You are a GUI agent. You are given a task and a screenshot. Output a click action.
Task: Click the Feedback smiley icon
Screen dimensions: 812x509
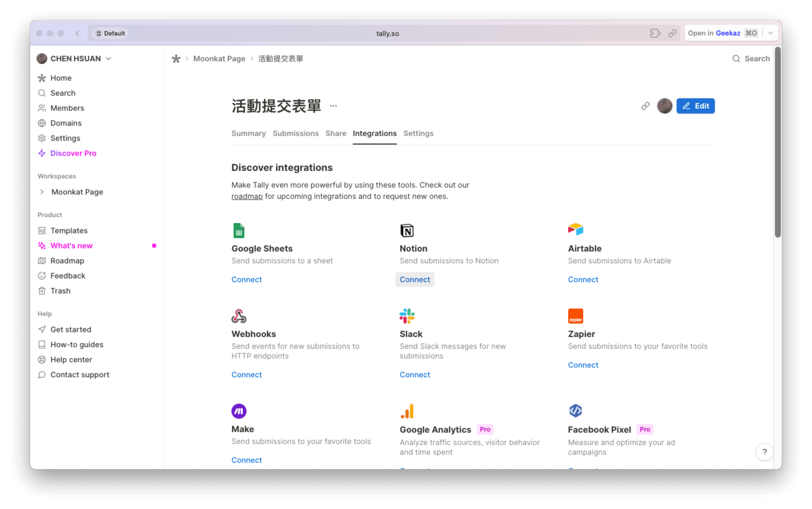[x=42, y=276]
